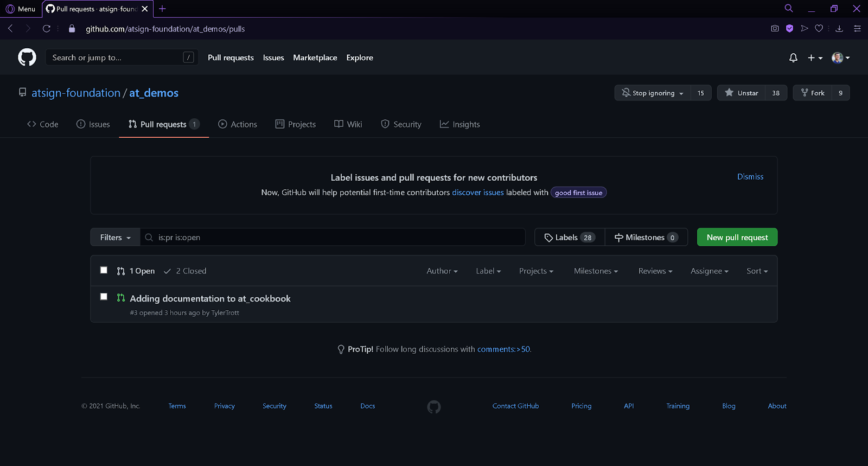
Task: Open the repo Projects tab
Action: pos(296,124)
